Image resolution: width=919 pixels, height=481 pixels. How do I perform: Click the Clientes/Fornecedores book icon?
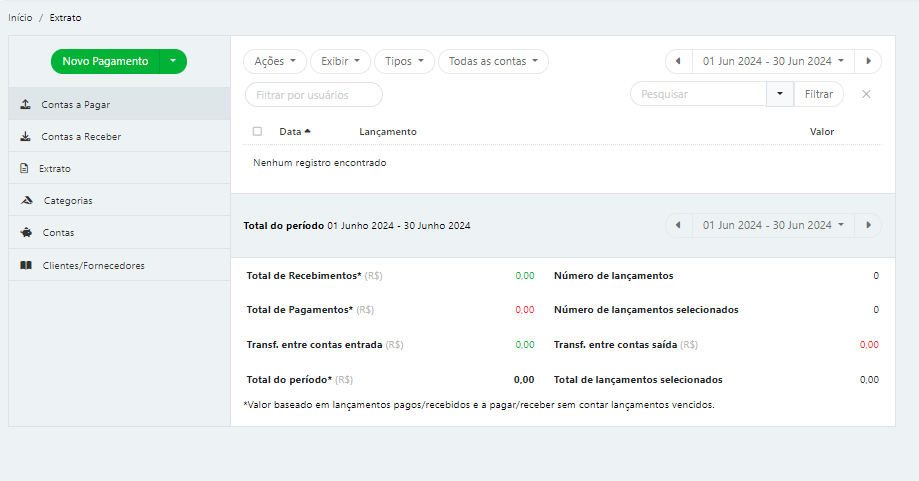[26, 265]
